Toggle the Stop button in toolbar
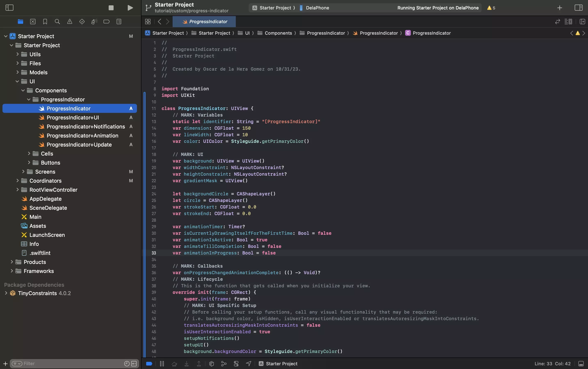 [111, 8]
